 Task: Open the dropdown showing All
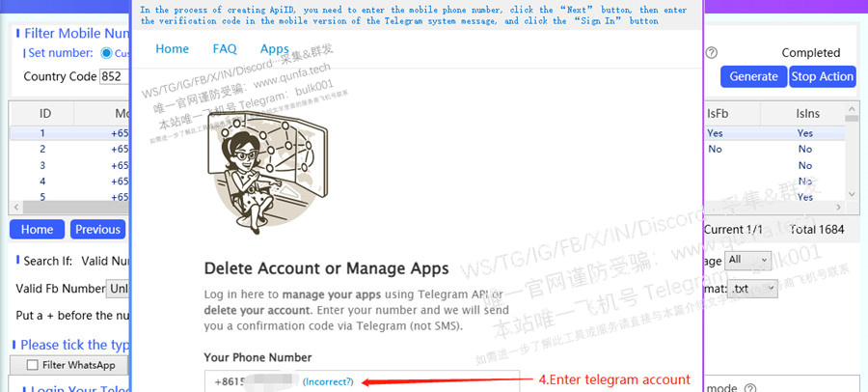click(747, 260)
